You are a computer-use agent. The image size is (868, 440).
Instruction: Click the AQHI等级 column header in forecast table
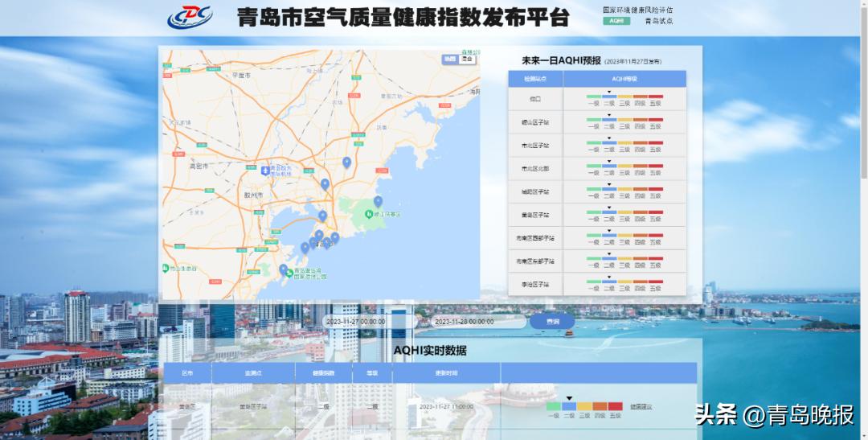coord(624,79)
